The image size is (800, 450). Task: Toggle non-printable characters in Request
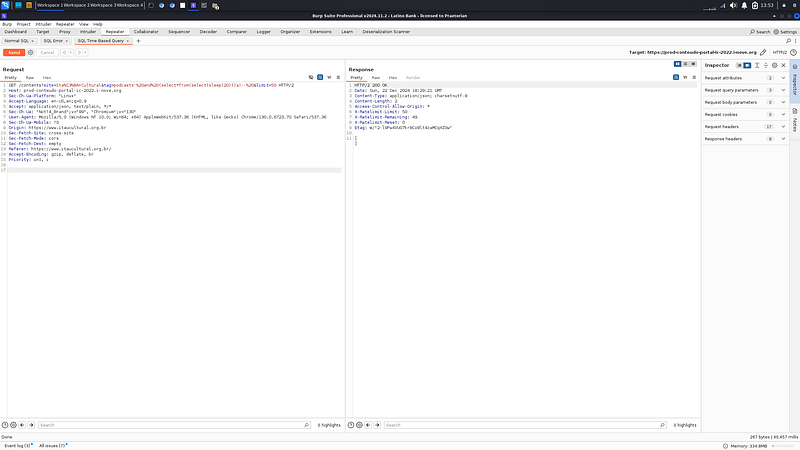(x=329, y=78)
